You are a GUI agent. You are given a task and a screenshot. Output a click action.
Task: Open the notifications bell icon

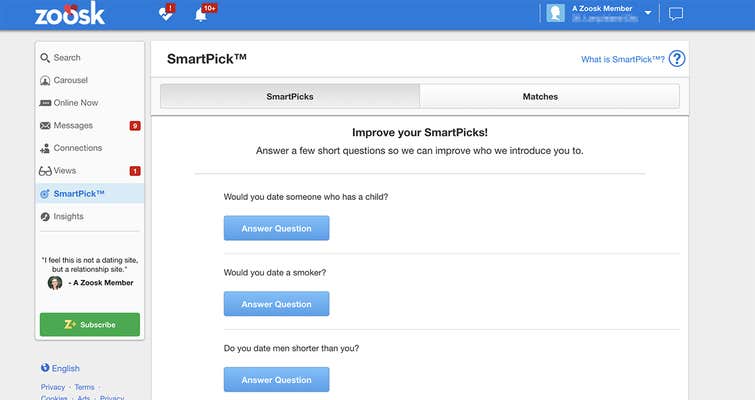[200, 14]
